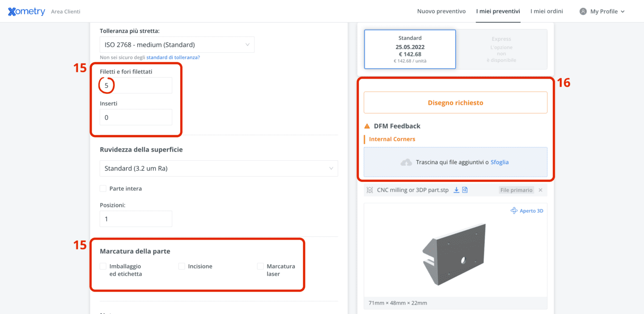Click the File primario badge
644x314 pixels.
(x=517, y=190)
